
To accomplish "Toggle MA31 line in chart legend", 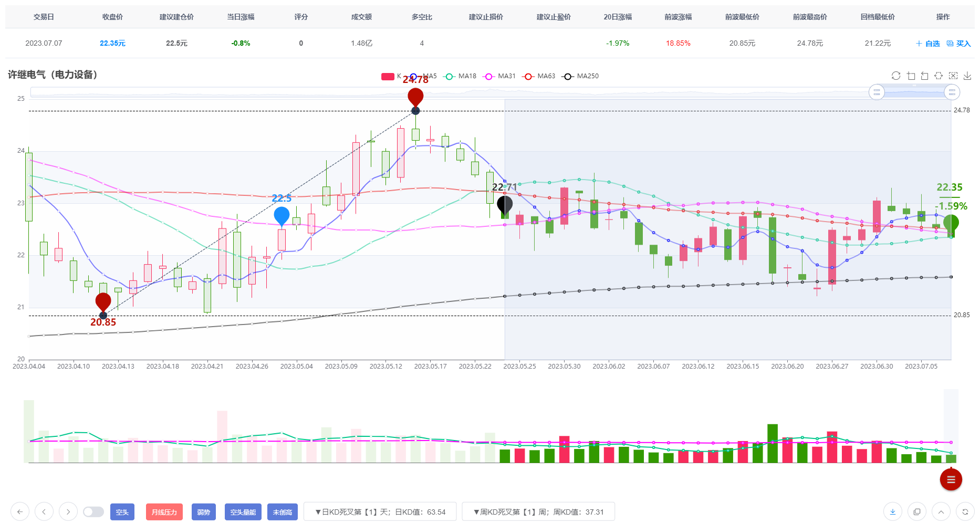I will click(499, 76).
